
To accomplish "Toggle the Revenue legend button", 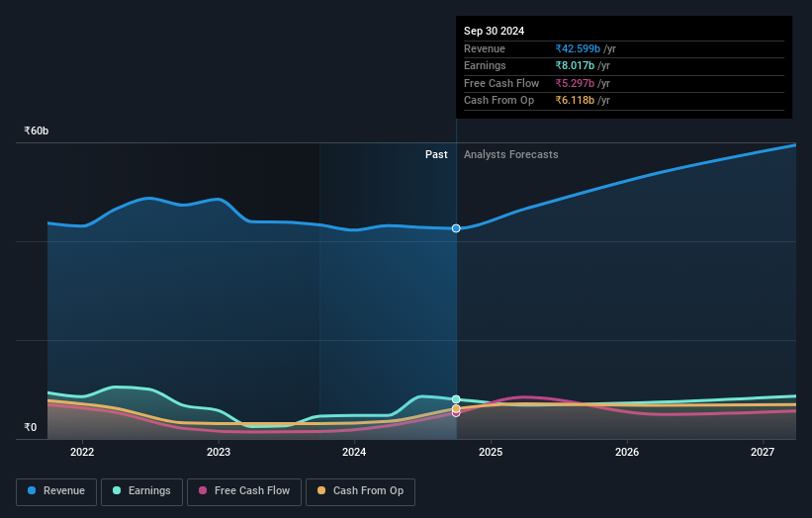I will pyautogui.click(x=56, y=491).
